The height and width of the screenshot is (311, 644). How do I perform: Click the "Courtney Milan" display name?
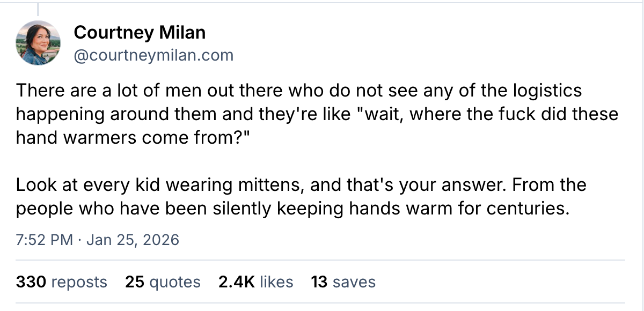tap(141, 32)
